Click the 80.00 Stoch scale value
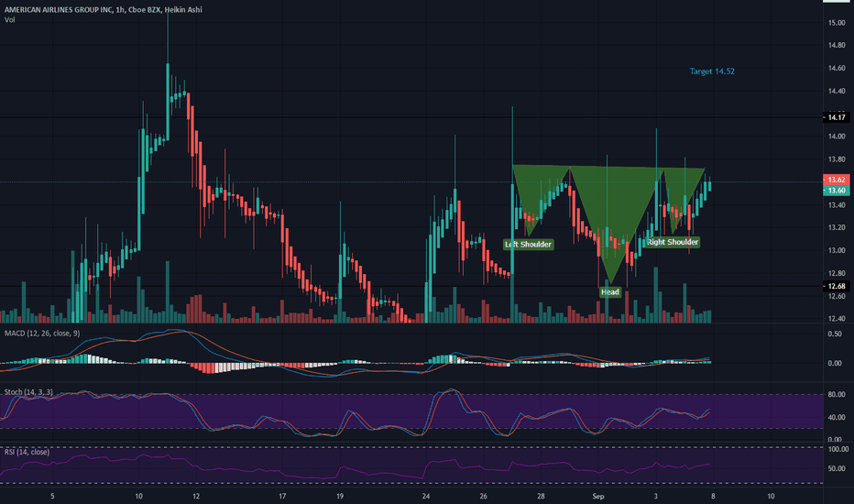 pos(837,394)
